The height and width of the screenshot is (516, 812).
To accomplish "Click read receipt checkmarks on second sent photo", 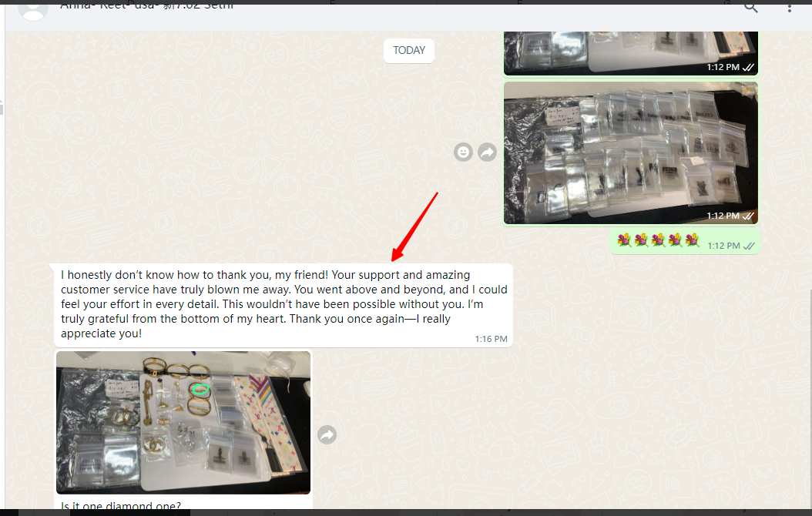I will [x=749, y=216].
